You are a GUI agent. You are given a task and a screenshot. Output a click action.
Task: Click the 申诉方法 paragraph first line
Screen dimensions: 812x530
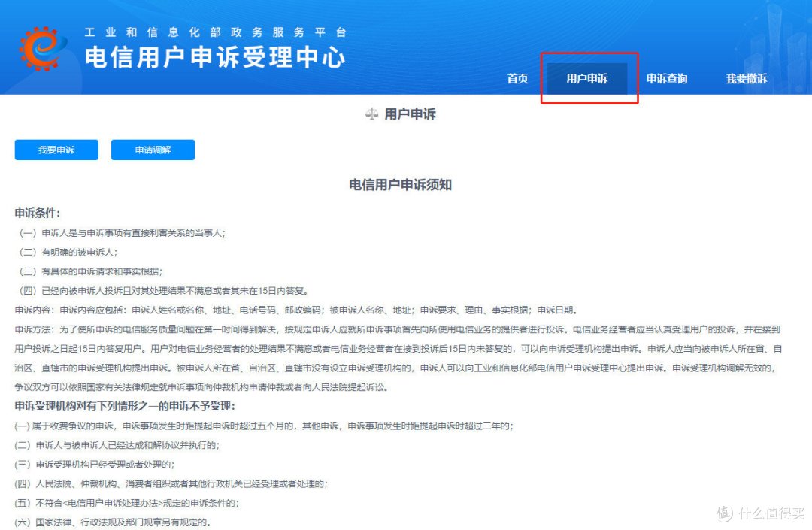(397, 329)
